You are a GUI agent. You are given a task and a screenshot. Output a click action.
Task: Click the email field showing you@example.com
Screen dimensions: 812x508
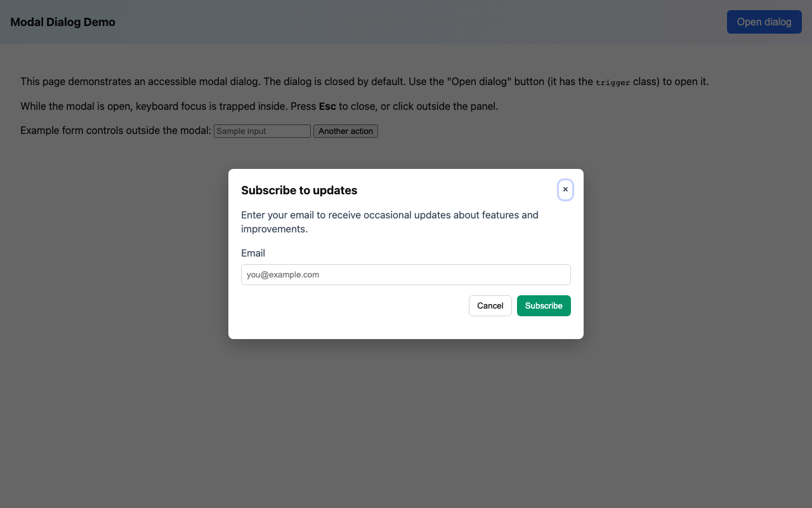[x=405, y=274]
